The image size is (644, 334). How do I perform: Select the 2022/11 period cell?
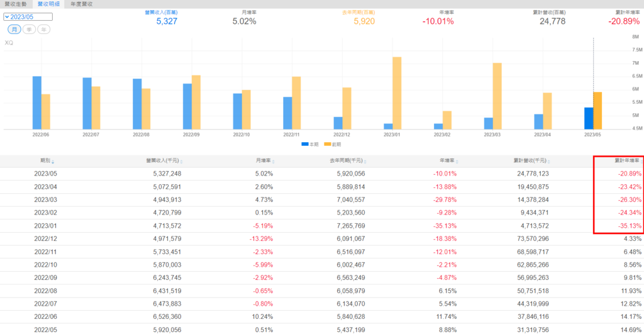pyautogui.click(x=45, y=252)
